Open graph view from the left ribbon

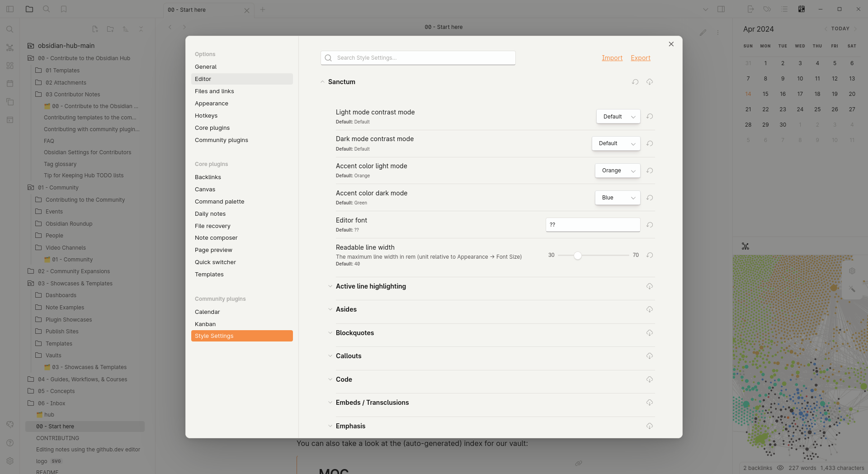coord(10,47)
